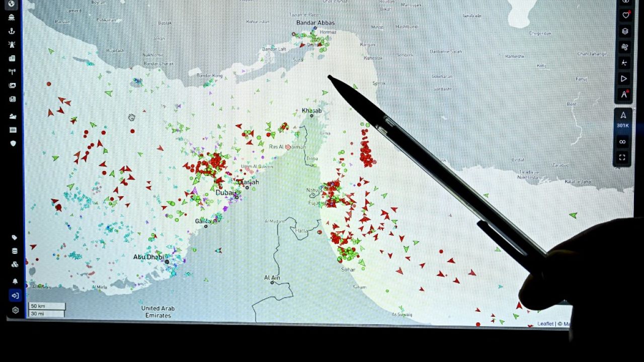Click the vessels ship icon in sidebar

click(12, 18)
